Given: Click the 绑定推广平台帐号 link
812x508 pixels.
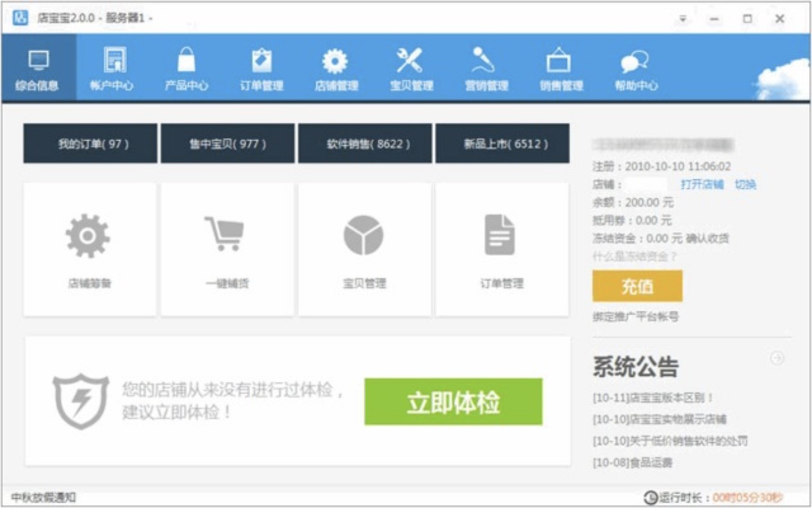Looking at the screenshot, I should 636,316.
